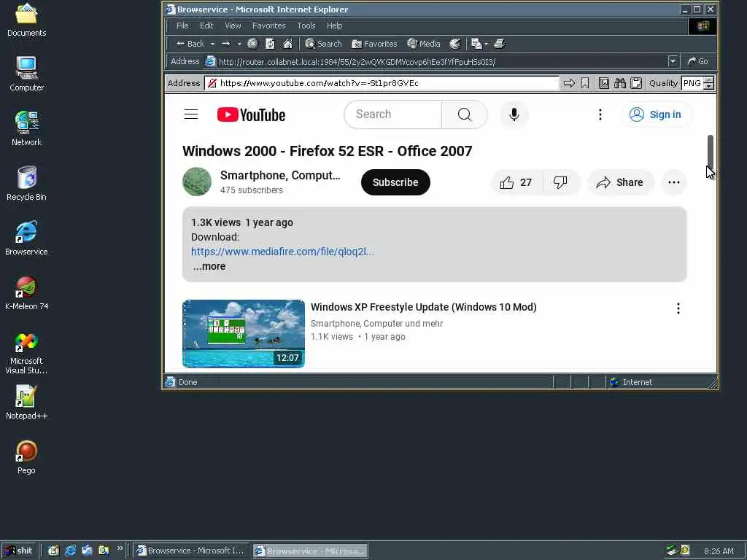Viewport: 747px width, 560px height.
Task: Open the Smartphone, Comput... channel name
Action: tap(280, 175)
